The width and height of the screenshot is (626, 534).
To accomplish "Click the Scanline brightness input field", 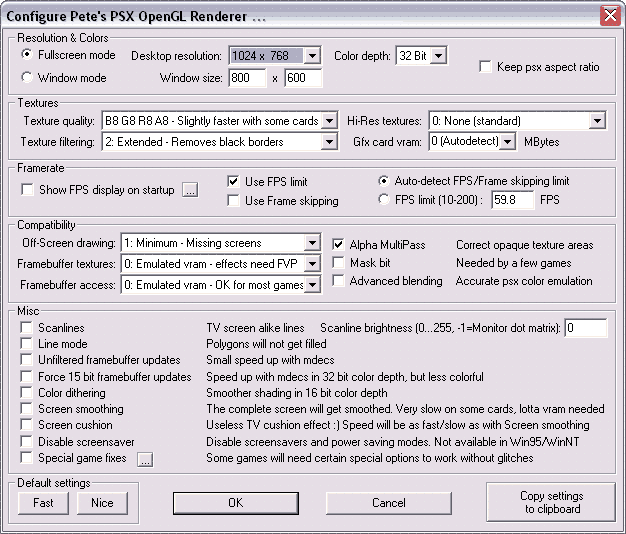I will (x=586, y=328).
